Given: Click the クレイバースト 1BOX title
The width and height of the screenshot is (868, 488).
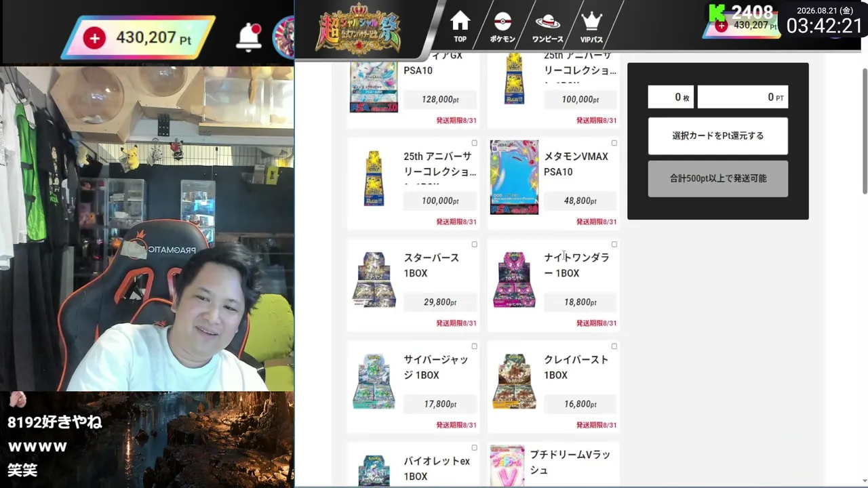Looking at the screenshot, I should pyautogui.click(x=576, y=367).
